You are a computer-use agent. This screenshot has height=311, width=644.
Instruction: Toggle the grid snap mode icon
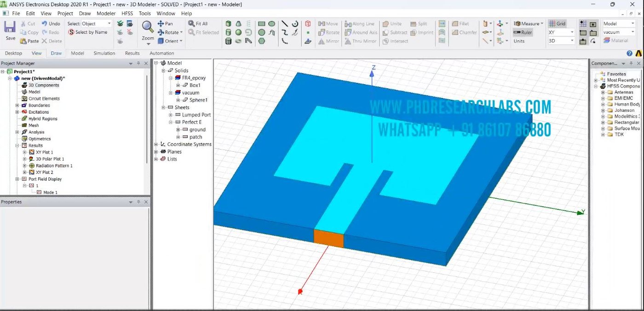(x=583, y=24)
